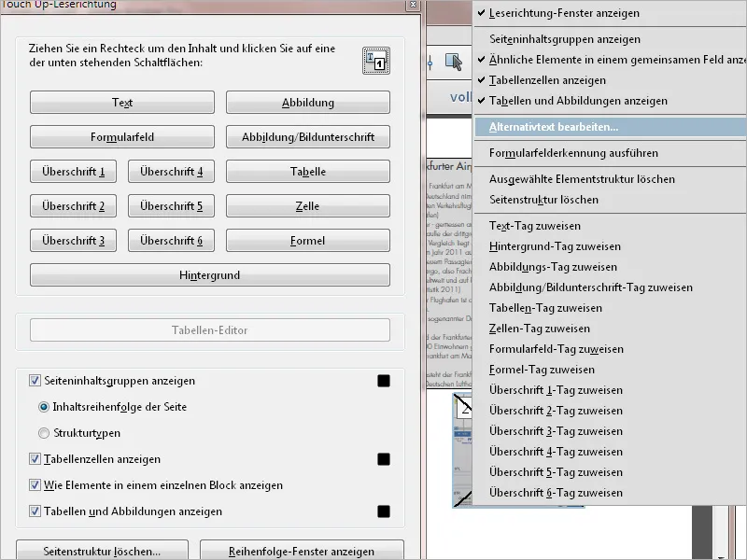The height and width of the screenshot is (560, 747).
Task: Choose Überschrift 1-Tag zuweisen menu entry
Action: (x=611, y=390)
